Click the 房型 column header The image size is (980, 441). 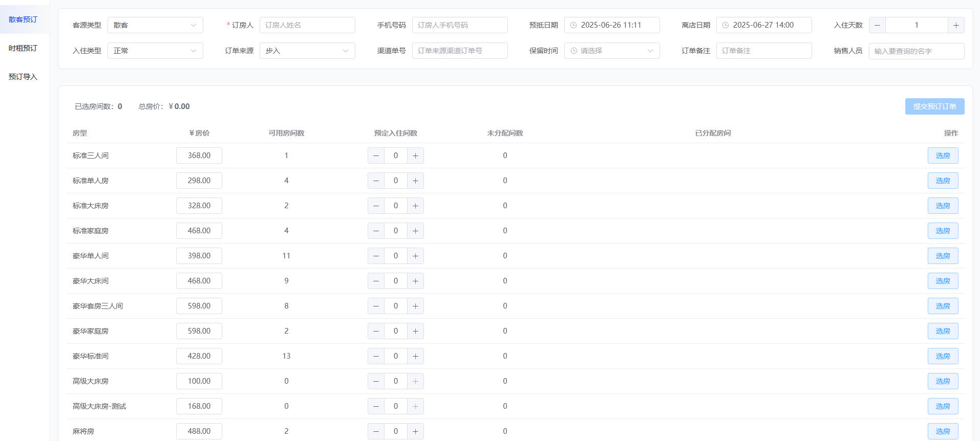point(80,133)
